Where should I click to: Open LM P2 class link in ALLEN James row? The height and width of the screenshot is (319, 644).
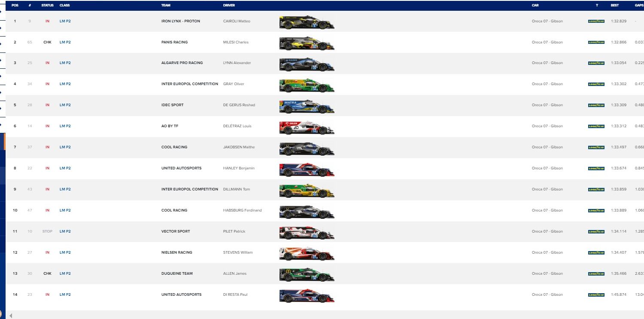pos(65,273)
